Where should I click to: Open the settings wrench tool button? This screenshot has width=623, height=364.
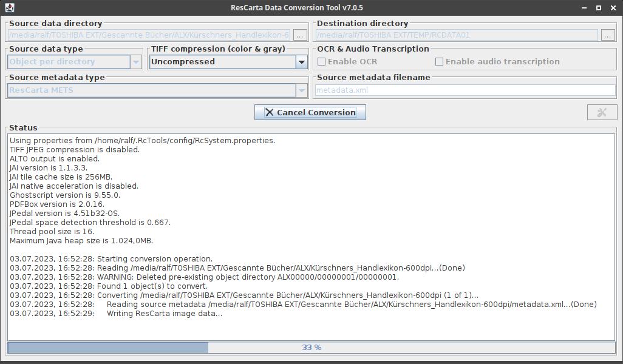pos(602,112)
